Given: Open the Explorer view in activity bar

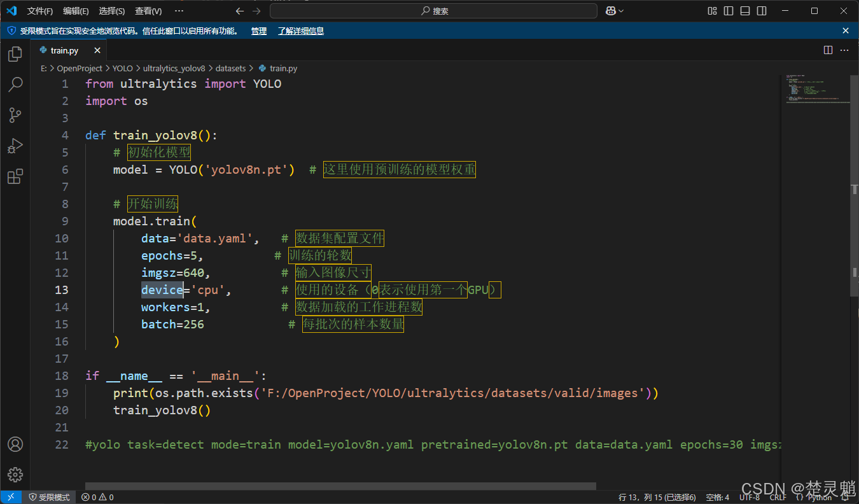Looking at the screenshot, I should 15,54.
